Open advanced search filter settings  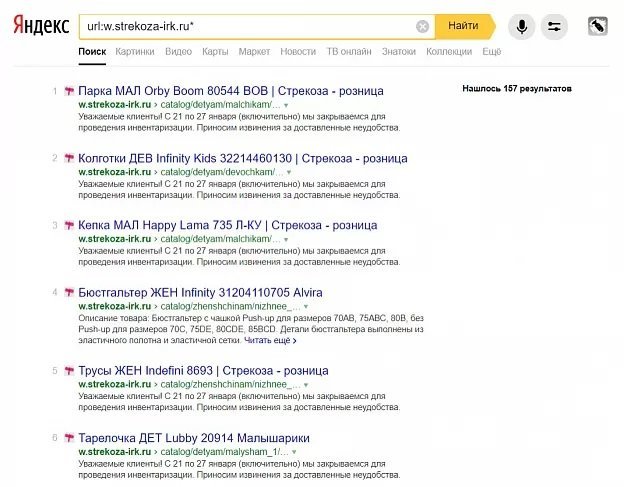click(x=554, y=26)
